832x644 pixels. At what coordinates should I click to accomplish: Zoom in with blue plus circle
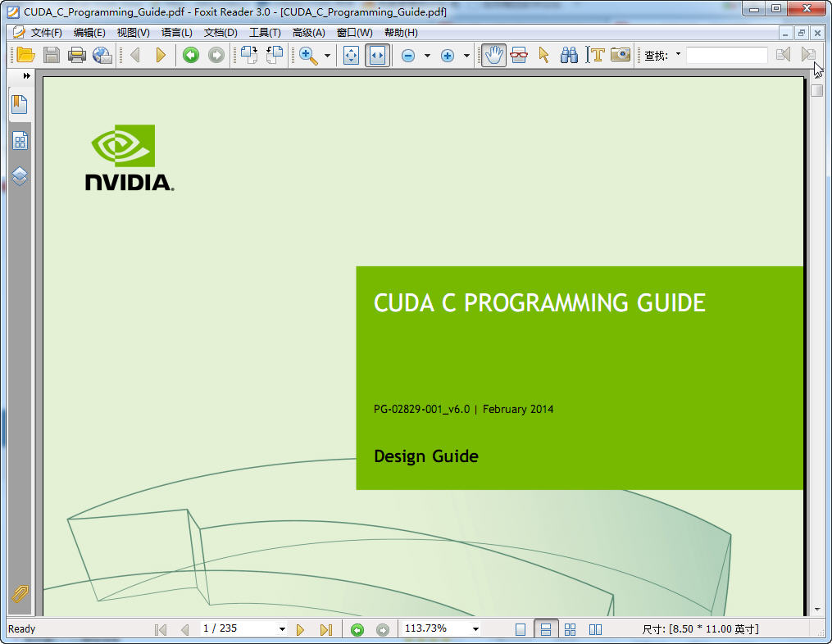[448, 55]
